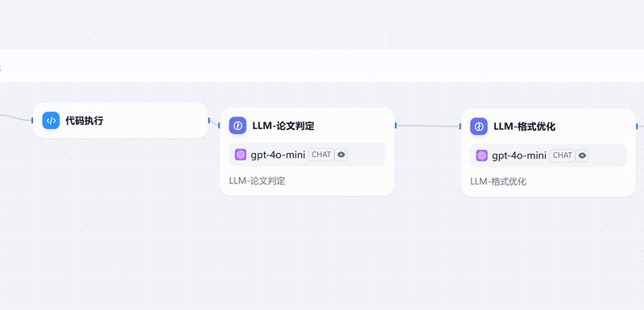The width and height of the screenshot is (644, 310).
Task: Click the LLM brain icon on LLM-论文判定 node
Action: click(237, 126)
